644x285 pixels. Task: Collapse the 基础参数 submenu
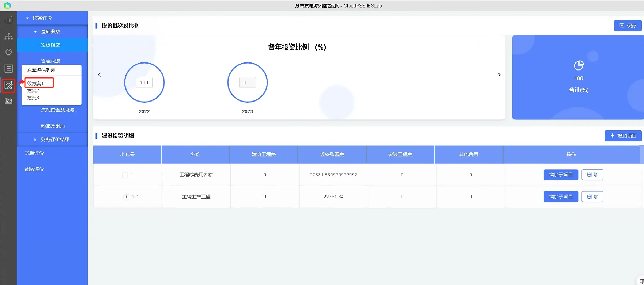[x=35, y=31]
